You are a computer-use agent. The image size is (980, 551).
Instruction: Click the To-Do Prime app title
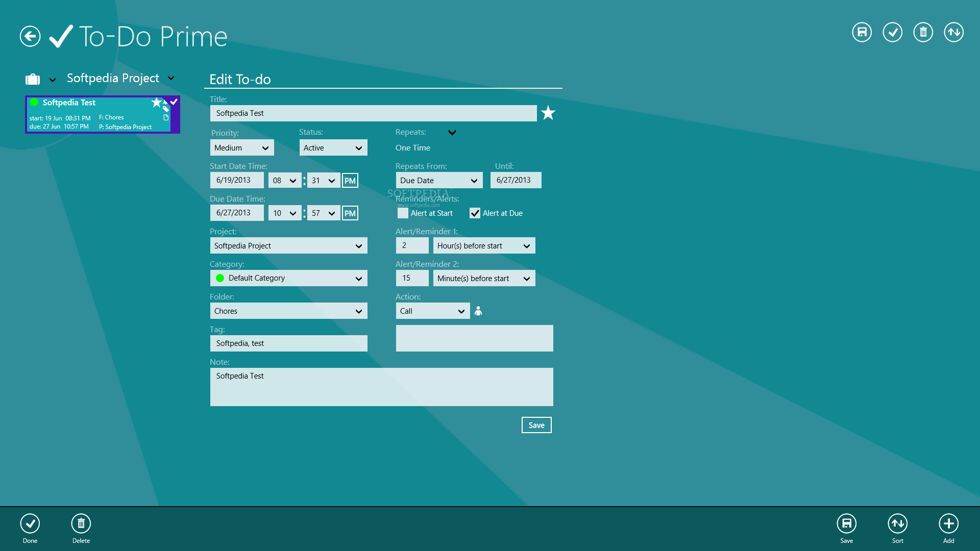coord(153,37)
